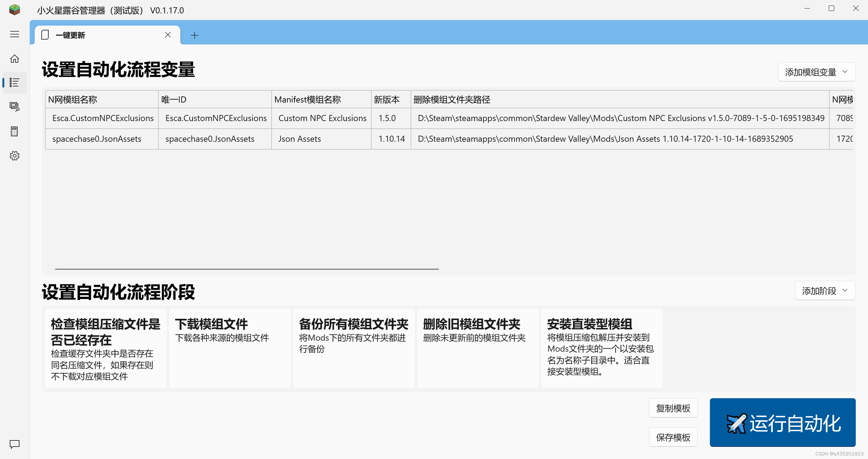This screenshot has height=459, width=868.
Task: Open Settings gear in sidebar
Action: 15,155
